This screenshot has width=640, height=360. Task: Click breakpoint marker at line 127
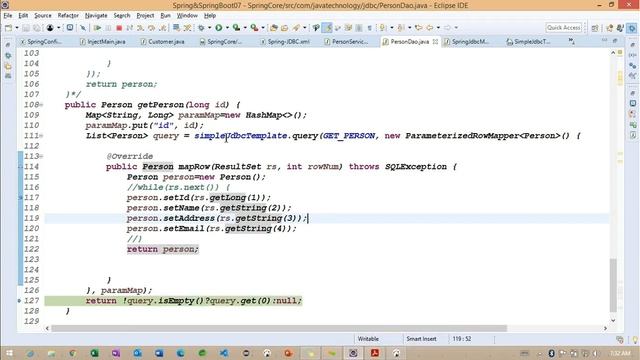coord(19,301)
